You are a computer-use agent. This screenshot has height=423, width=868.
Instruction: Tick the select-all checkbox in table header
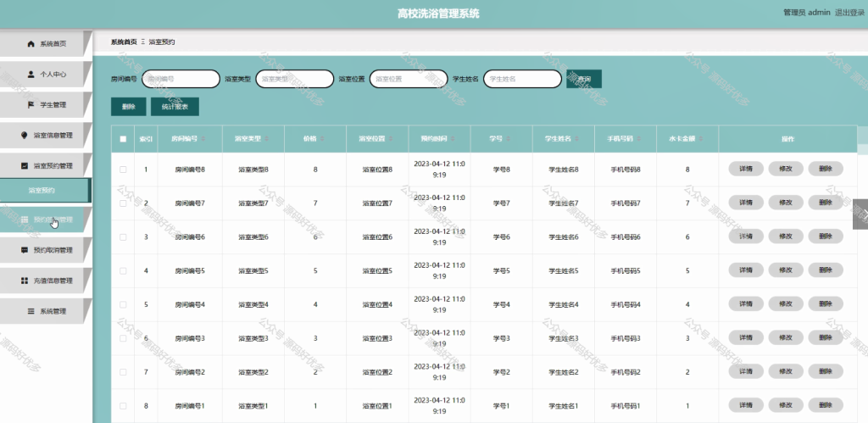[123, 139]
